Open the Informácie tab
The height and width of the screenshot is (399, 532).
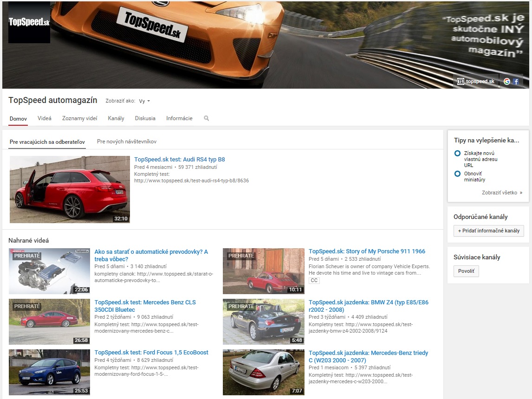coord(179,118)
